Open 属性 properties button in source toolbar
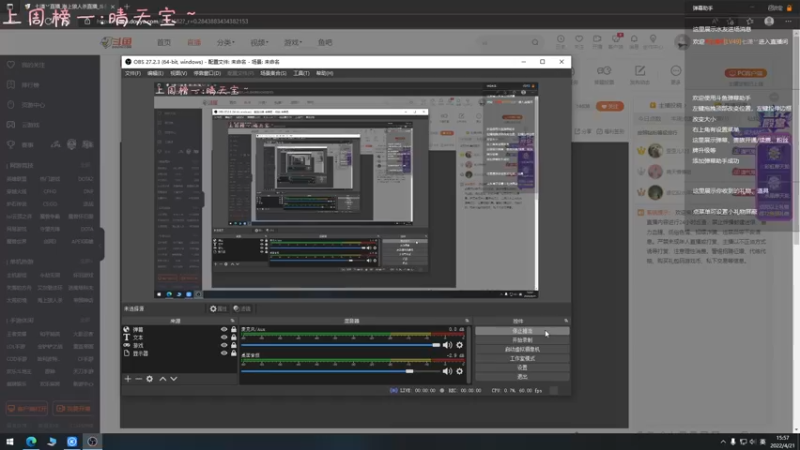 pos(218,309)
